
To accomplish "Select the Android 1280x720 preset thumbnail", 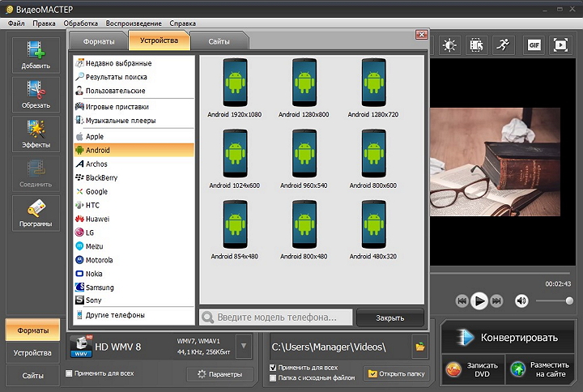I will [x=372, y=87].
